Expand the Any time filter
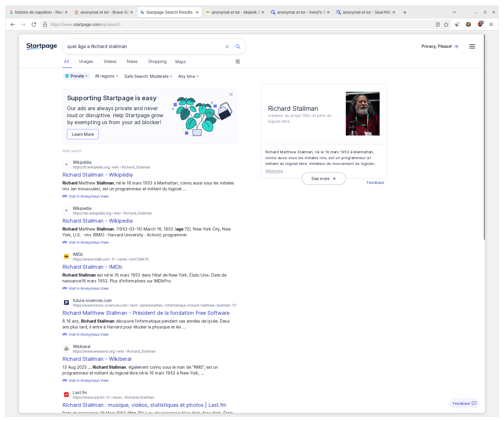 [188, 76]
